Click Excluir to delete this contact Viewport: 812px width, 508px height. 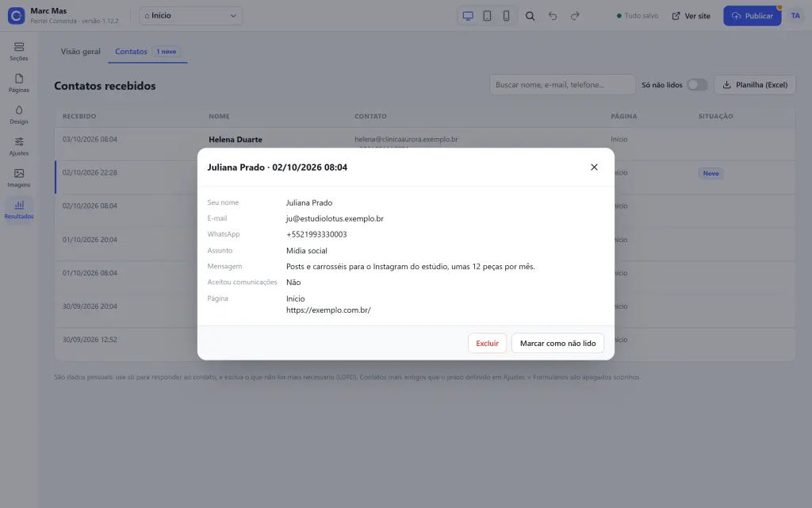pyautogui.click(x=487, y=343)
